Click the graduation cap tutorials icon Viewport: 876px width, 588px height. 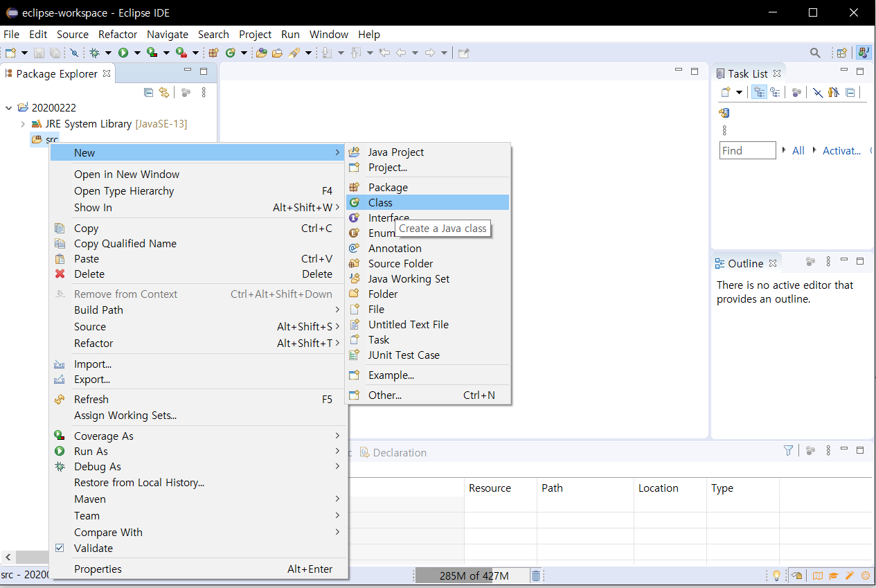[834, 576]
